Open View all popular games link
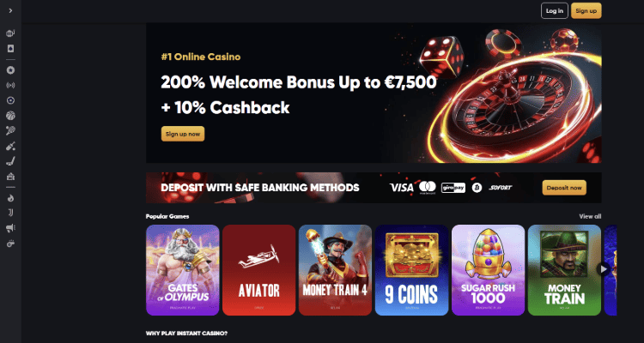644x343 pixels. tap(590, 216)
